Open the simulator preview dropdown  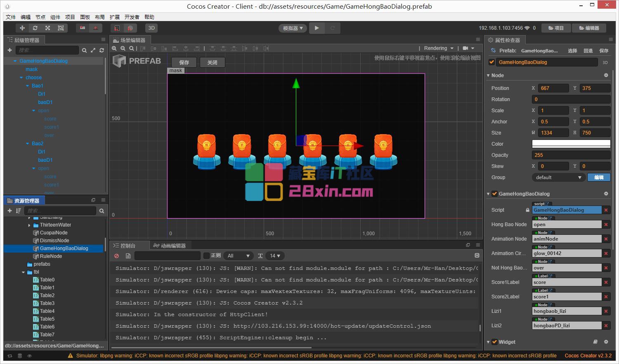pyautogui.click(x=293, y=28)
